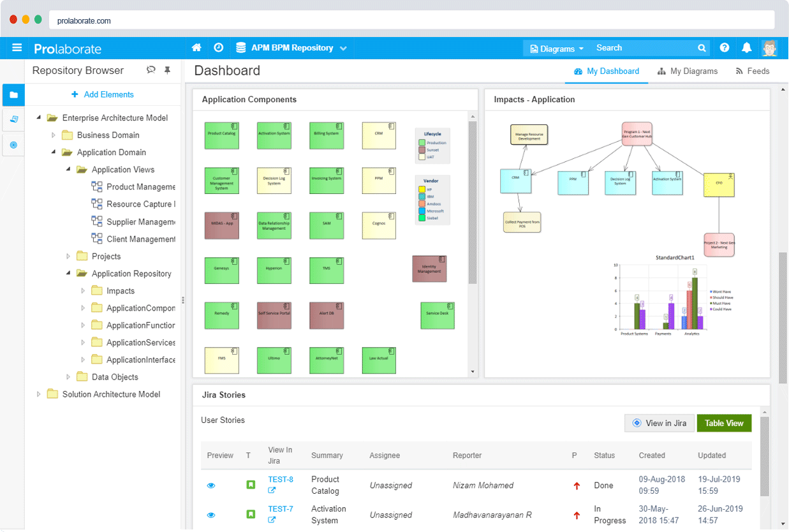Click the Client Management diagram icon
The width and height of the screenshot is (789, 532).
pyautogui.click(x=97, y=239)
